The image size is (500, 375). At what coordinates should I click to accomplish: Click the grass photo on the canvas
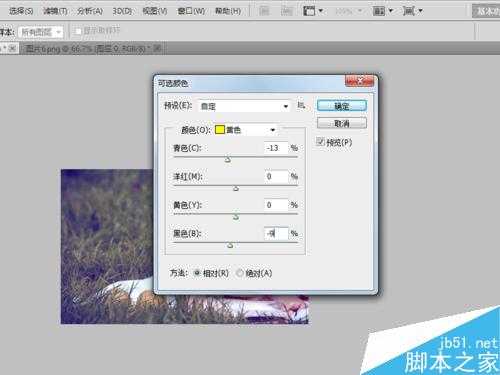tap(107, 246)
